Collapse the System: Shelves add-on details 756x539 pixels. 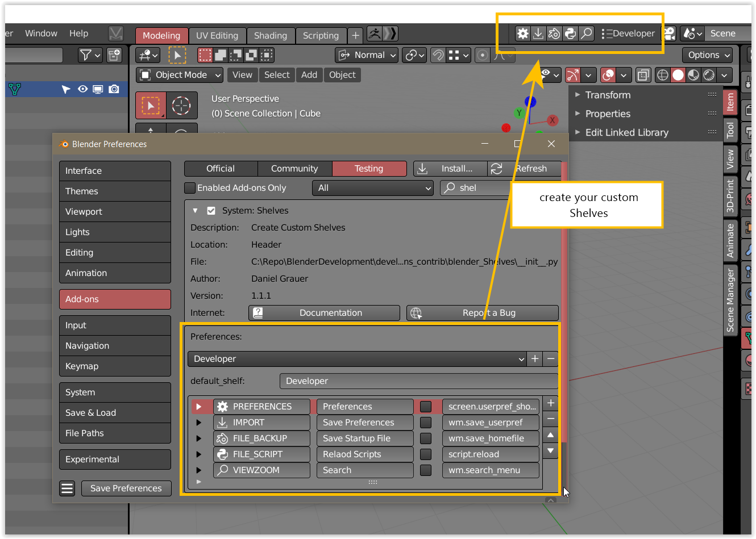click(195, 211)
